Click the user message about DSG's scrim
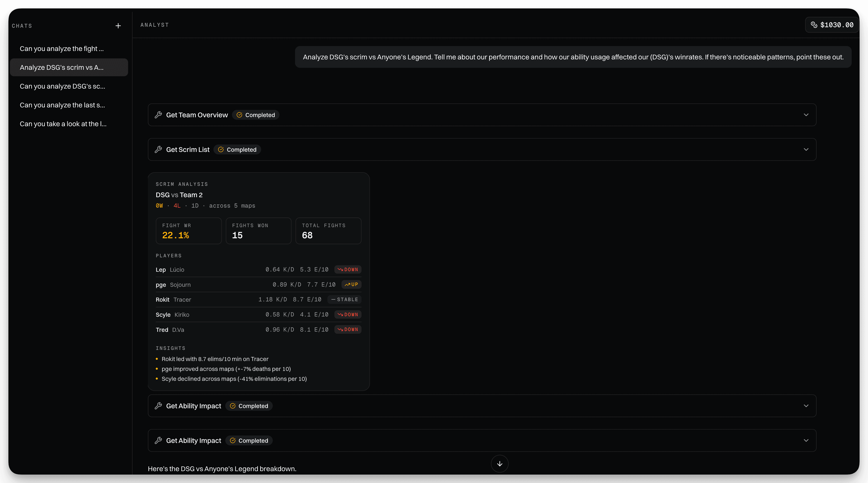This screenshot has height=483, width=868. 573,57
